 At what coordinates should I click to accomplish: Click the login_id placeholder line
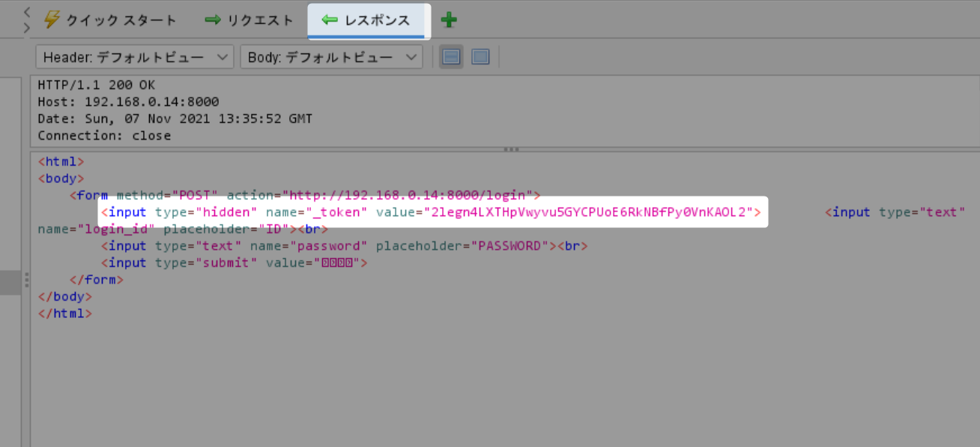[x=183, y=229]
